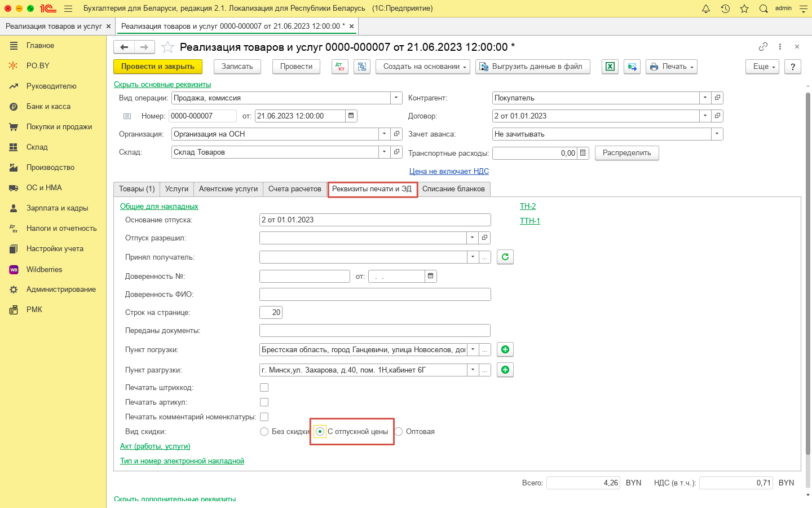Enable Печатать артикул checkbox
This screenshot has width=812, height=508.
point(264,402)
